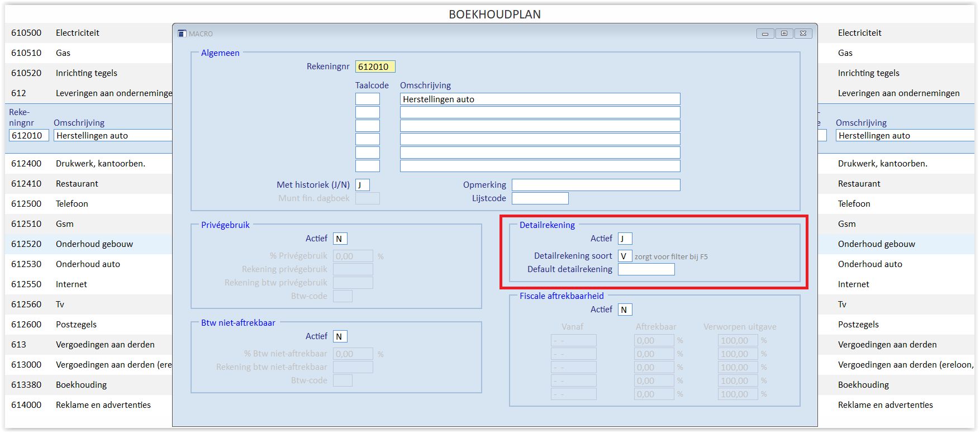Image resolution: width=980 pixels, height=433 pixels.
Task: Click the third empty Omschrijving field
Action: tap(540, 139)
